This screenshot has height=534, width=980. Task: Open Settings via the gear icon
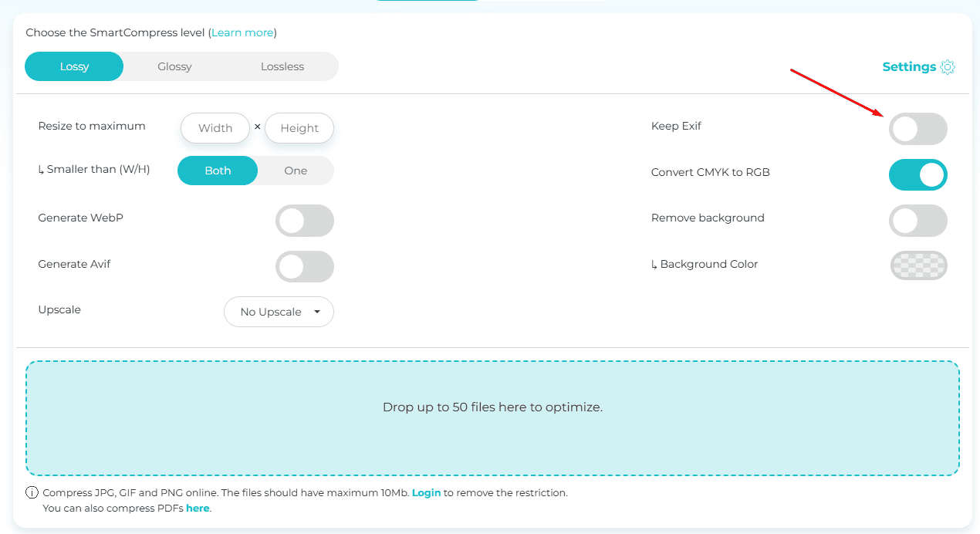[948, 67]
